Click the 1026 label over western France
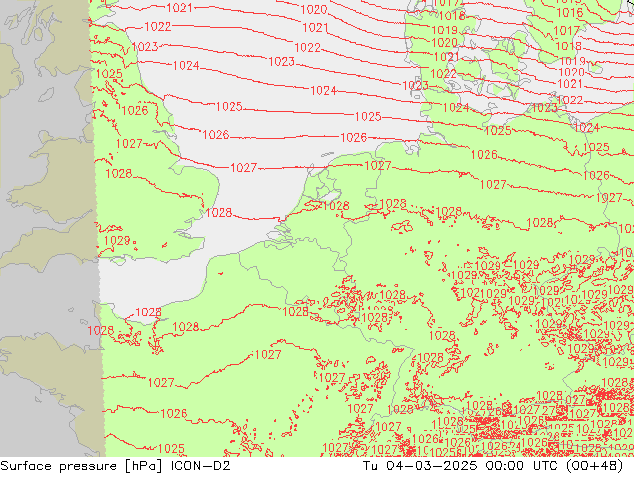This screenshot has height=490, width=634. click(174, 413)
